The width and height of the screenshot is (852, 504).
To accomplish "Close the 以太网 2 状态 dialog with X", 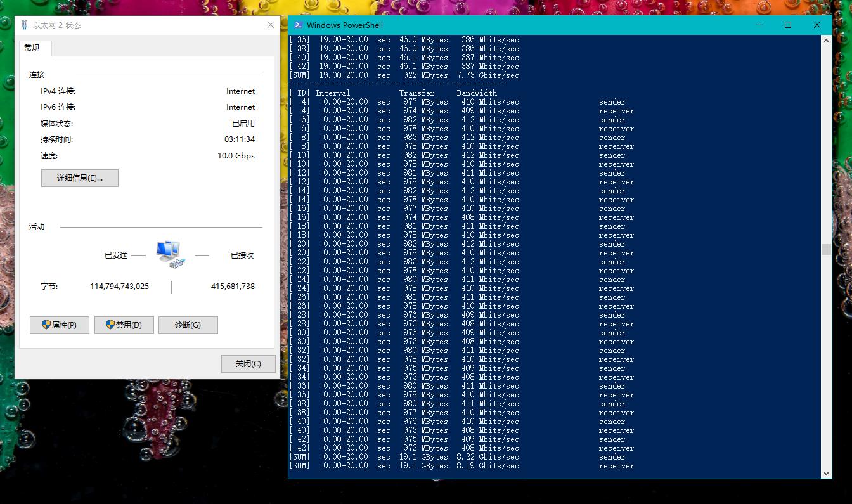I will point(271,25).
